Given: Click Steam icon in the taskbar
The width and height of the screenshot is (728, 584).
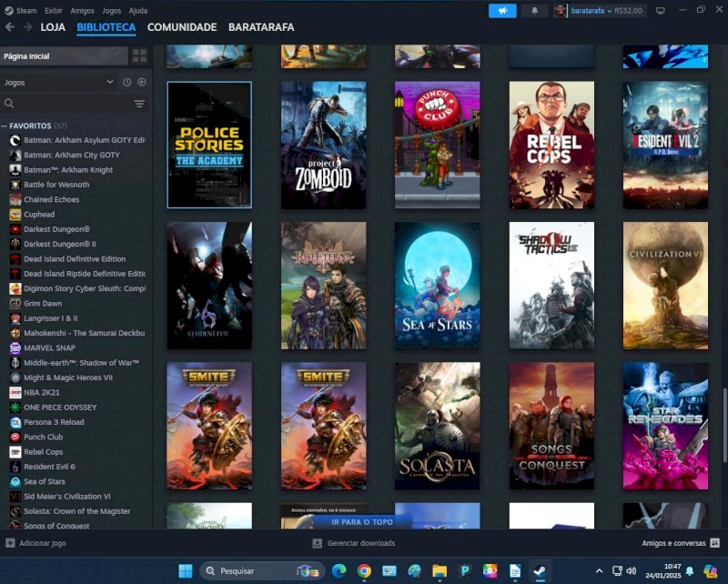Looking at the screenshot, I should point(540,570).
